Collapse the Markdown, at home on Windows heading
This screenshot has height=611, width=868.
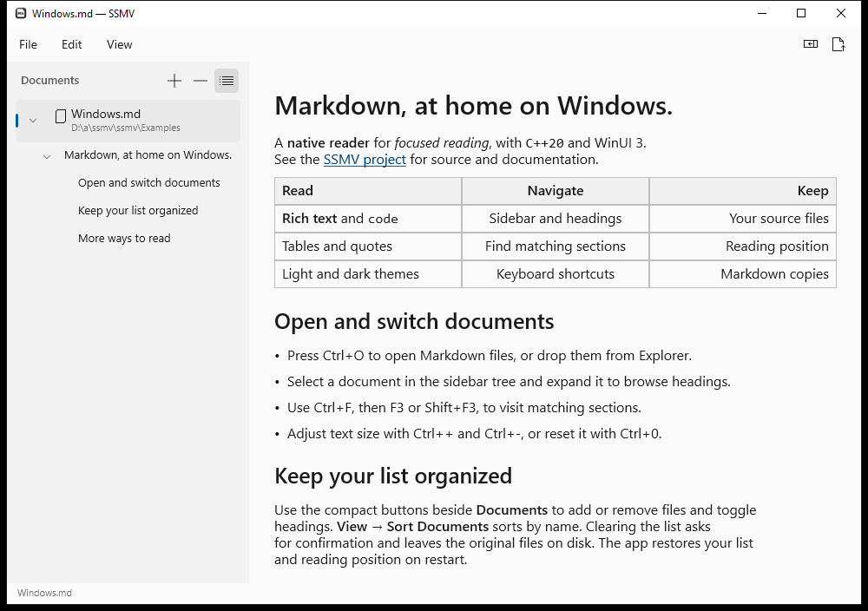click(x=47, y=156)
